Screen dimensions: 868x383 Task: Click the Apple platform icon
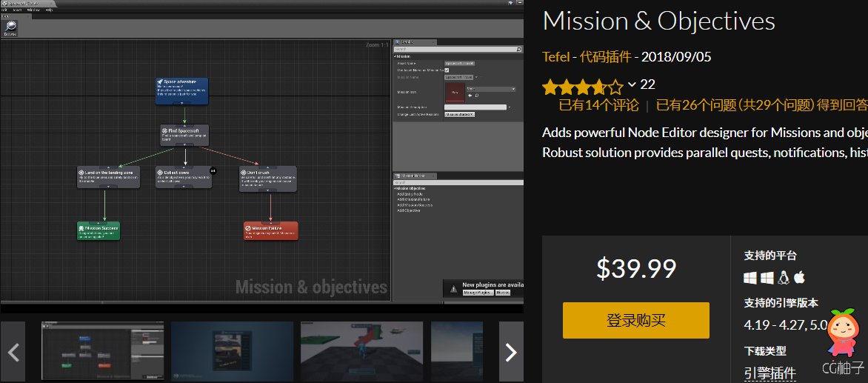[799, 277]
